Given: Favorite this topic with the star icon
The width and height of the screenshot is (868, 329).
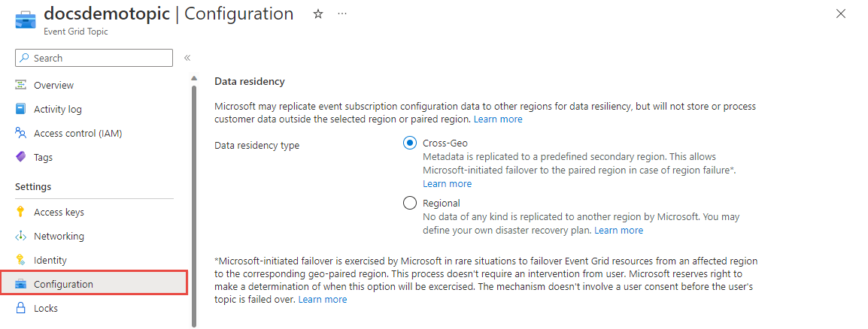Looking at the screenshot, I should 317,14.
